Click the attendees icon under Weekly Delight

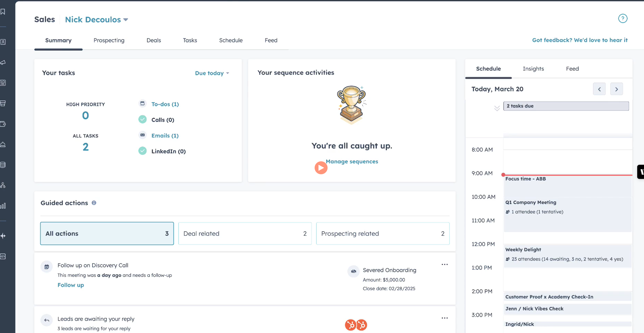508,259
